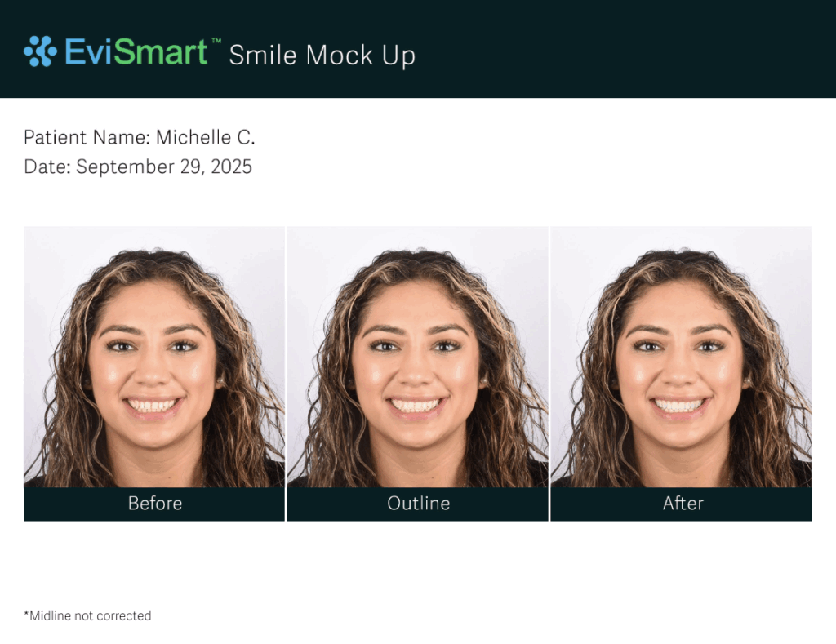Click the EviSmart molecule logo icon
The image size is (836, 644).
[x=40, y=51]
